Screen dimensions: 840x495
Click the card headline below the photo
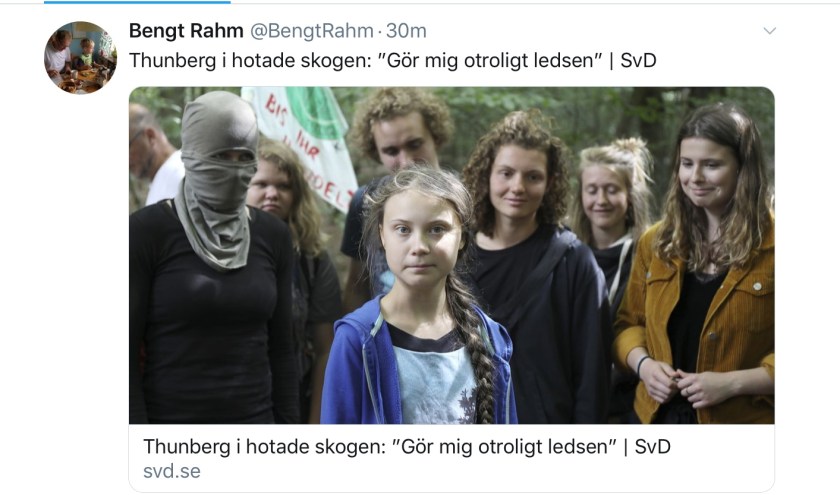(407, 446)
